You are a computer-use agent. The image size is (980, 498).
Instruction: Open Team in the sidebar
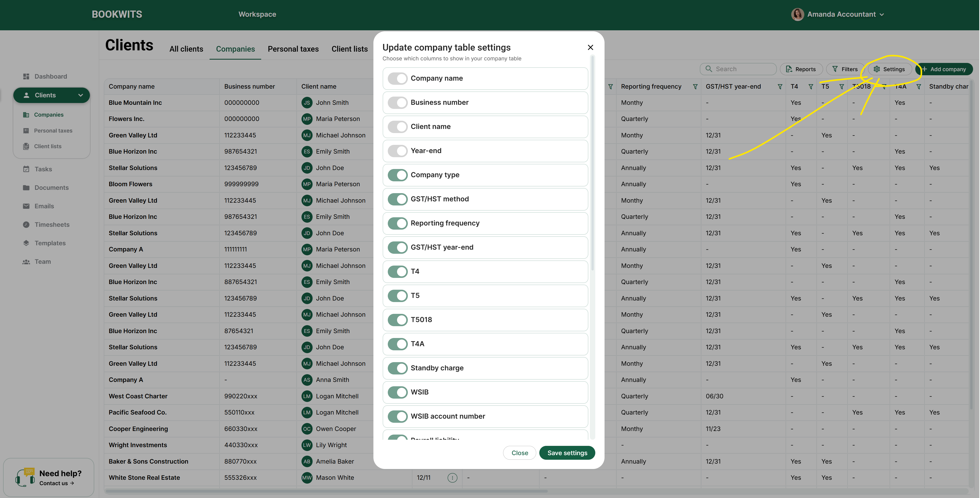pyautogui.click(x=37, y=262)
